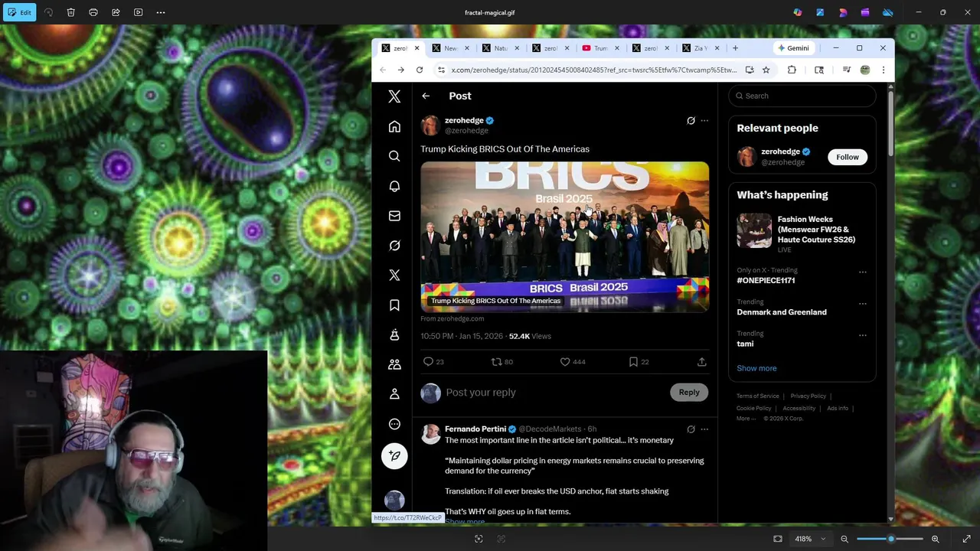
Task: Open Privacy Policy link
Action: coord(808,396)
